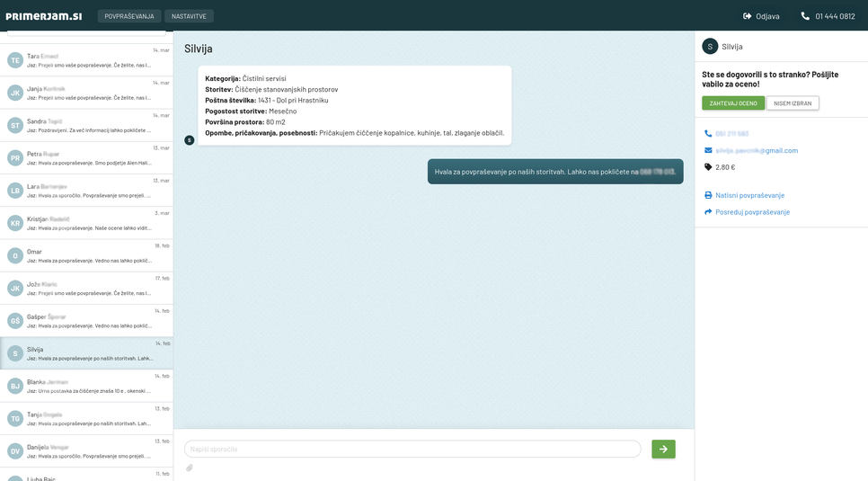Open the Nastavitve tab

(x=189, y=16)
